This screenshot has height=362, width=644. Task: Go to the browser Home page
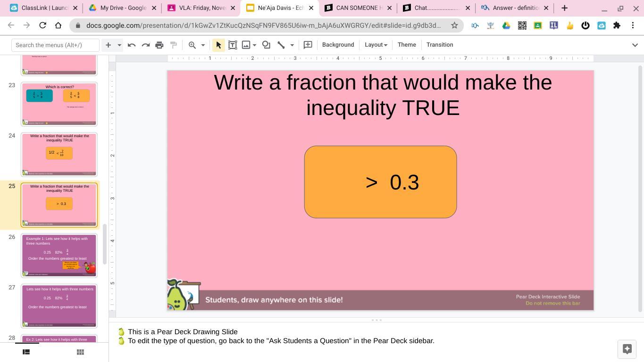tap(58, 25)
